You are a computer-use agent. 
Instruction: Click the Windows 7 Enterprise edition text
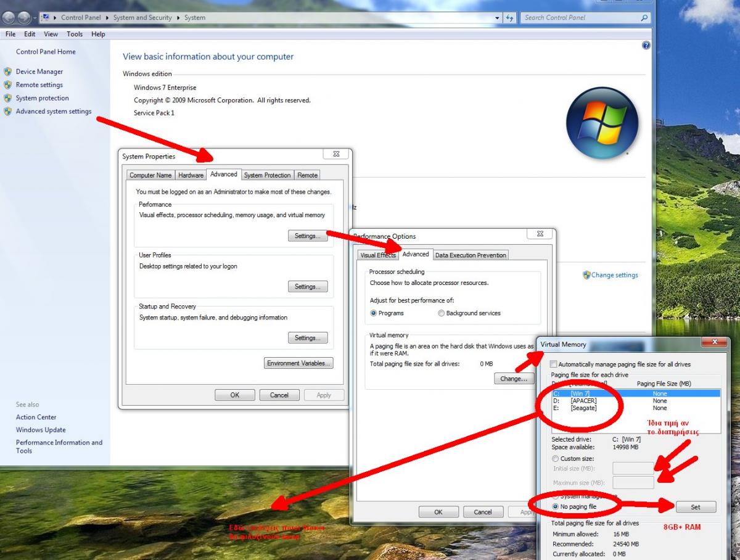165,88
